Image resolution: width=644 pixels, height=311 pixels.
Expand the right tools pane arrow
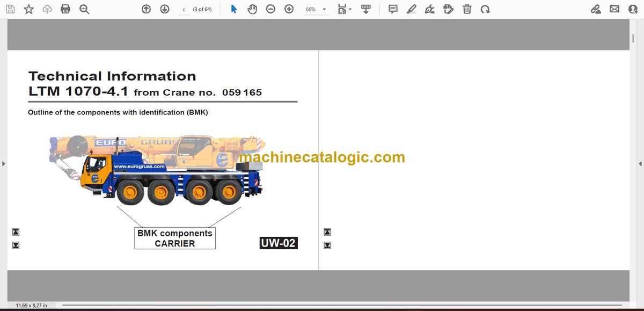pyautogui.click(x=640, y=164)
